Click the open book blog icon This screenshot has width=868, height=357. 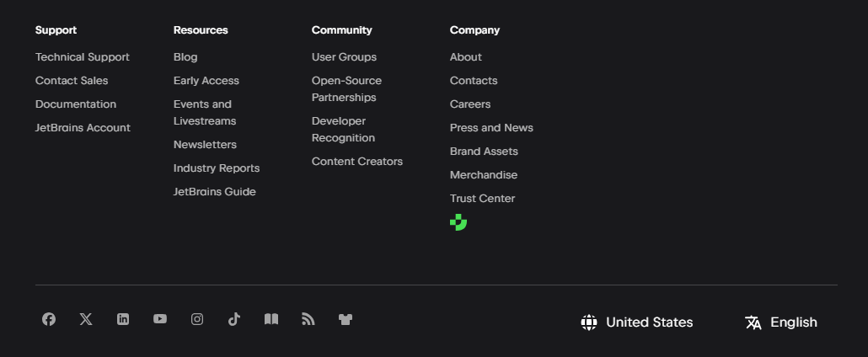pos(271,319)
